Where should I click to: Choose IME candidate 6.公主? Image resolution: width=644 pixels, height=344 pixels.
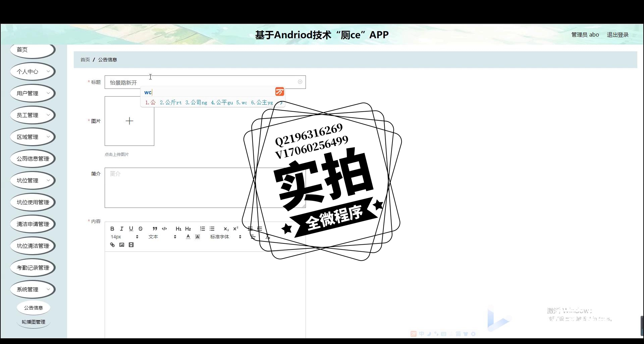click(262, 103)
